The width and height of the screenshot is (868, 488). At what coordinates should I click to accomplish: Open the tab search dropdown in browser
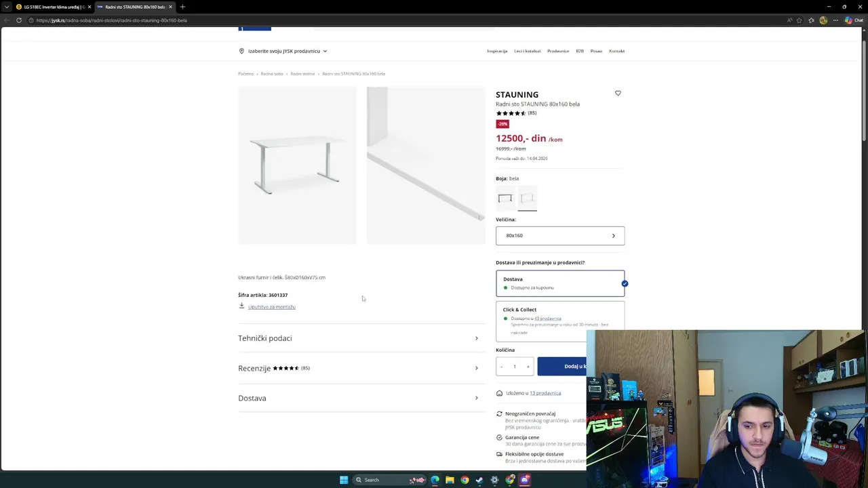pyautogui.click(x=7, y=7)
